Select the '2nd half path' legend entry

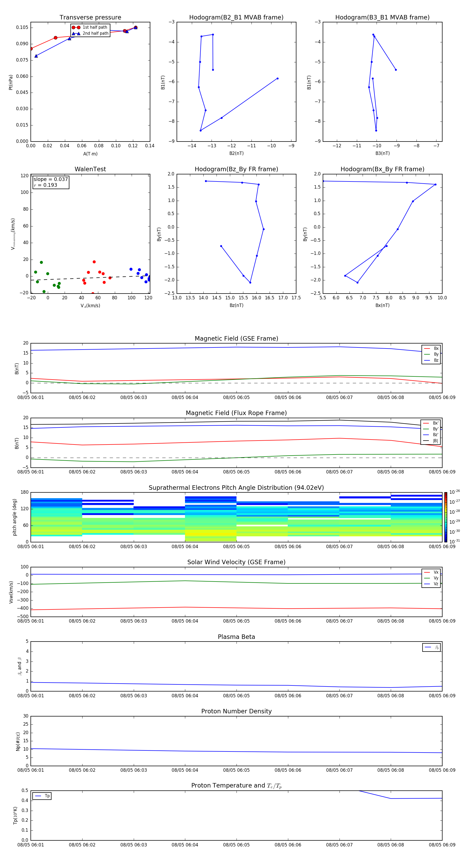(90, 33)
